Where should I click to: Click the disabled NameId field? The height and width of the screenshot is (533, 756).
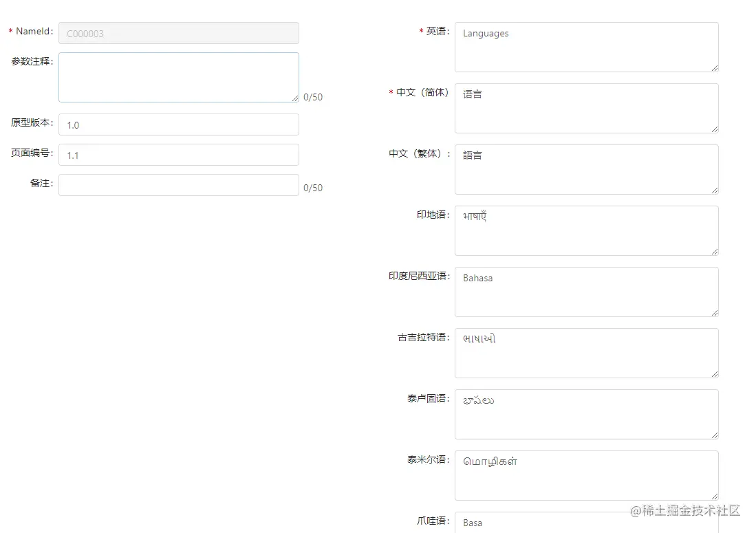click(178, 33)
